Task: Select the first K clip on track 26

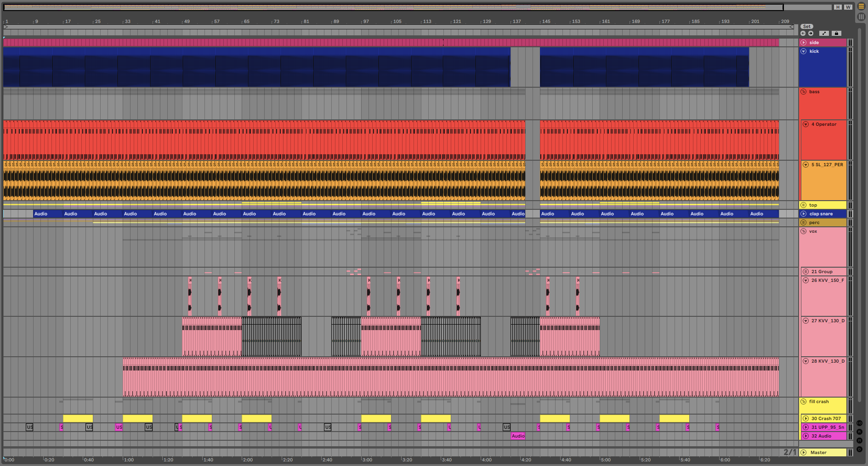Action: click(x=190, y=296)
